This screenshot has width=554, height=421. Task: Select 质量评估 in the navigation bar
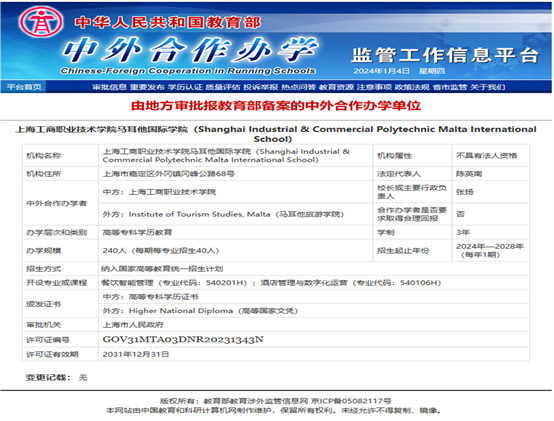(x=223, y=87)
